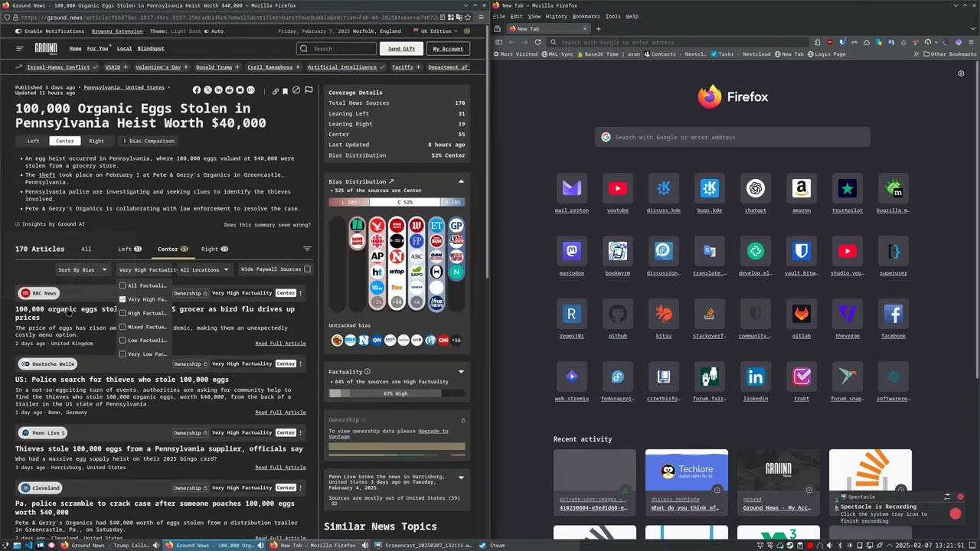
Task: Open the Trustpilot shortcut tile
Action: click(x=848, y=188)
